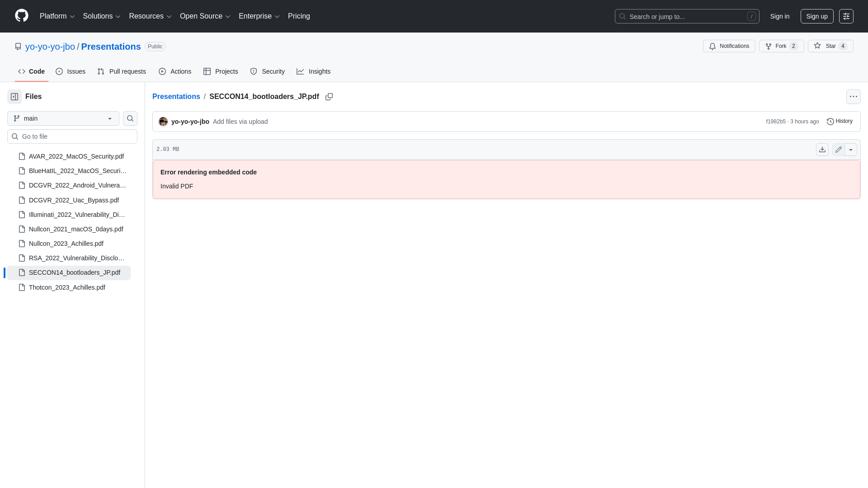Open the search this repository icon
This screenshot has height=488, width=868.
point(130,118)
